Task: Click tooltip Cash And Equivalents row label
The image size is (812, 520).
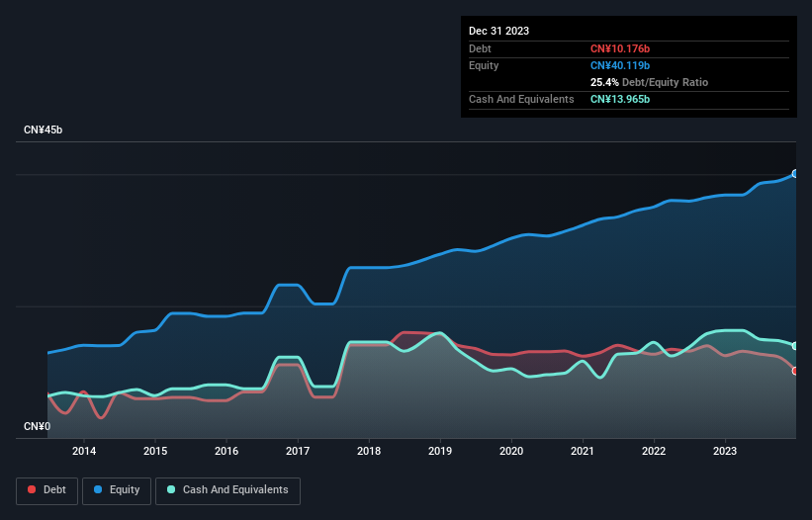Action: tap(521, 99)
